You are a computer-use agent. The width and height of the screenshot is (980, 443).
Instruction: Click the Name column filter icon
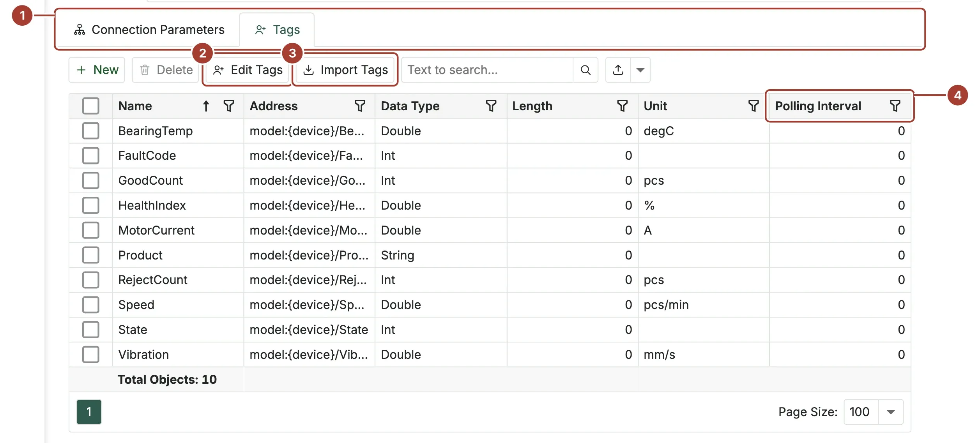[x=229, y=106]
